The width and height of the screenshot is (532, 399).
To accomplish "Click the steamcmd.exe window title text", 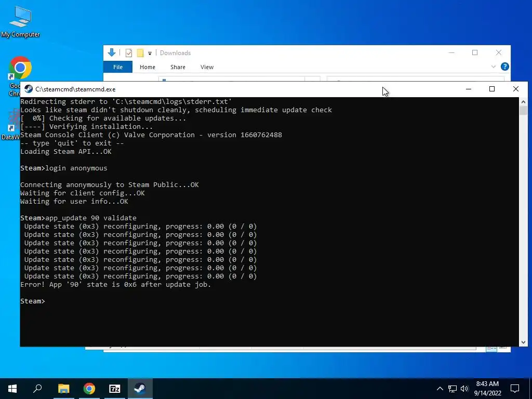I will 75,89.
